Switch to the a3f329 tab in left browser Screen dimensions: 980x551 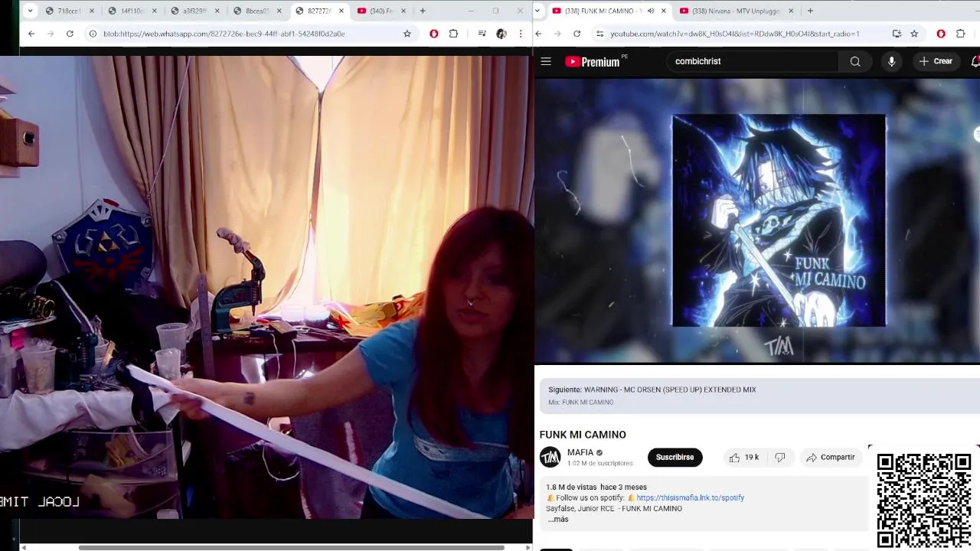(194, 11)
